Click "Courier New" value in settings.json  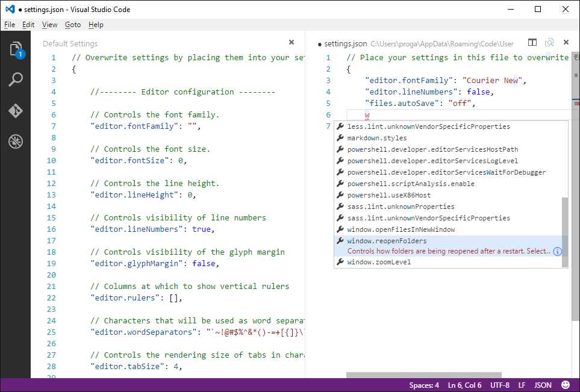tap(492, 81)
